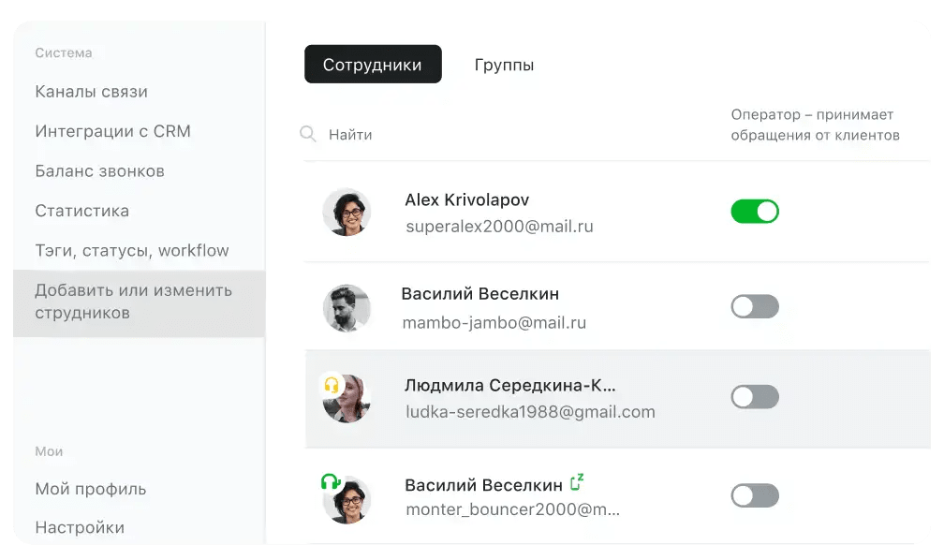This screenshot has width=944, height=560.
Task: Turn on operator switch for Людмила Середкина
Action: (x=755, y=397)
